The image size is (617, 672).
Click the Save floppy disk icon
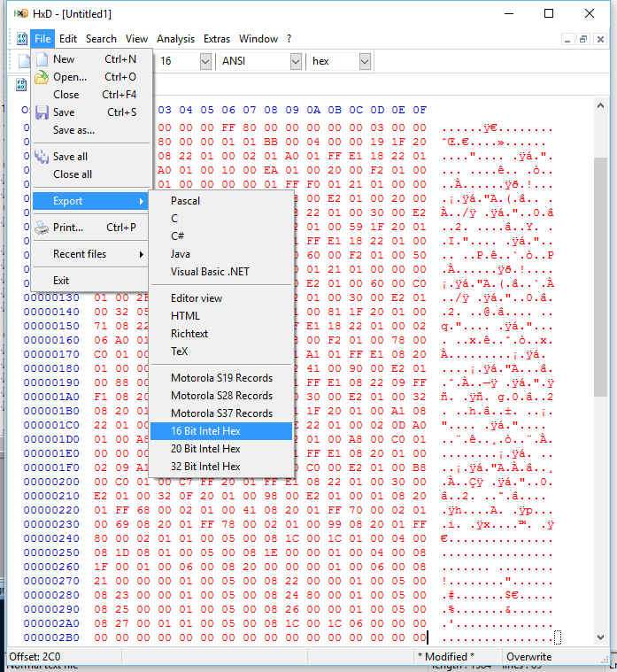[x=42, y=112]
